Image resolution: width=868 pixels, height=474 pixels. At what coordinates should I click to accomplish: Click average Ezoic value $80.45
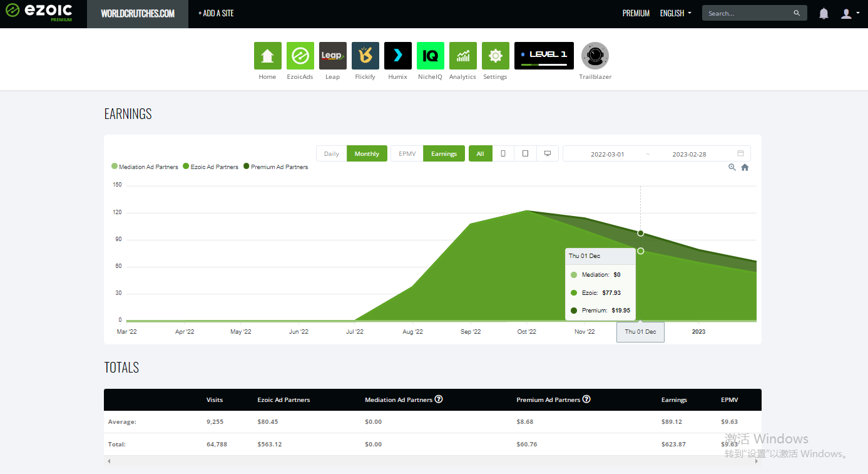[268, 421]
